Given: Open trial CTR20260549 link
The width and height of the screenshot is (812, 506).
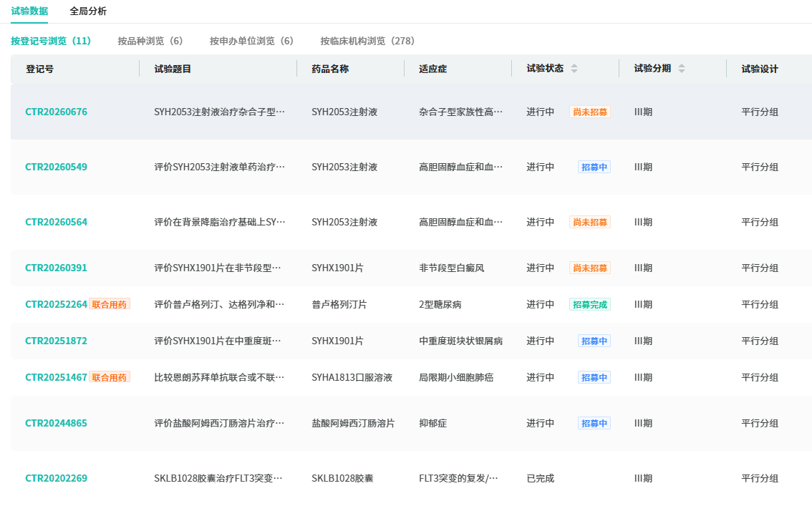Looking at the screenshot, I should click(56, 167).
